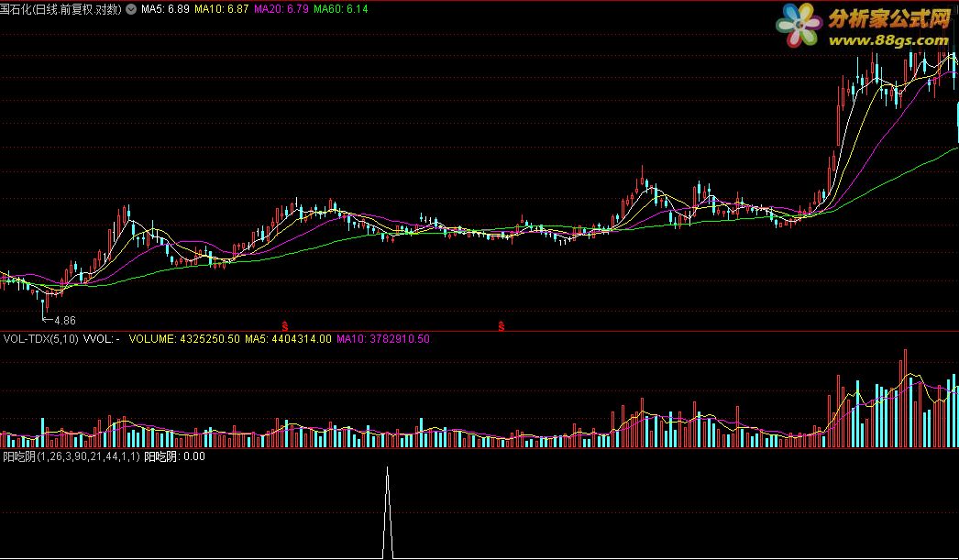Click the VVOL: - label

tap(102, 339)
